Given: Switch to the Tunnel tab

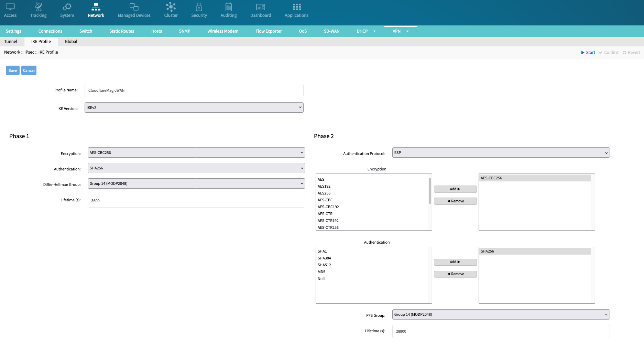Looking at the screenshot, I should click(x=11, y=42).
